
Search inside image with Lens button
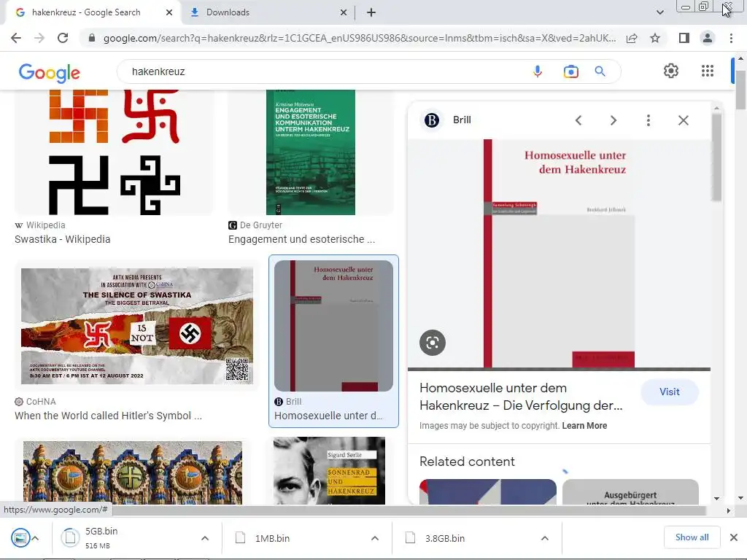click(x=433, y=343)
